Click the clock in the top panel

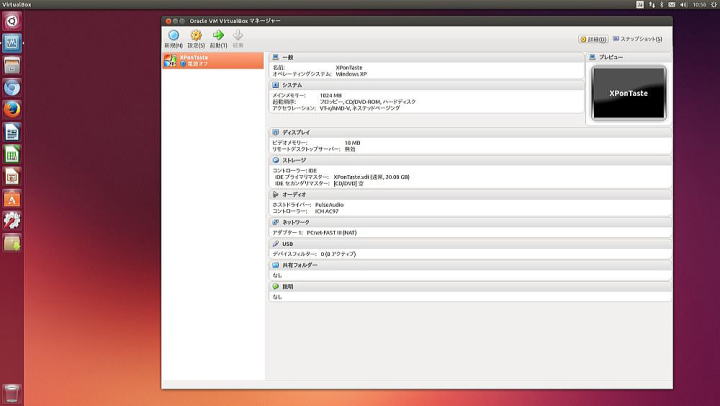point(700,5)
